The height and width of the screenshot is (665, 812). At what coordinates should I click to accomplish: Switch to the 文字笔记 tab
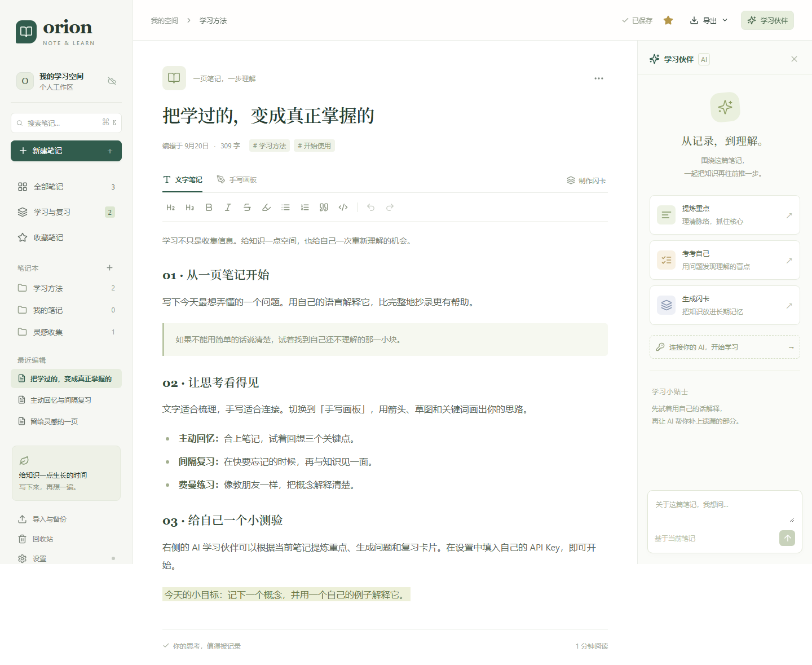(183, 180)
